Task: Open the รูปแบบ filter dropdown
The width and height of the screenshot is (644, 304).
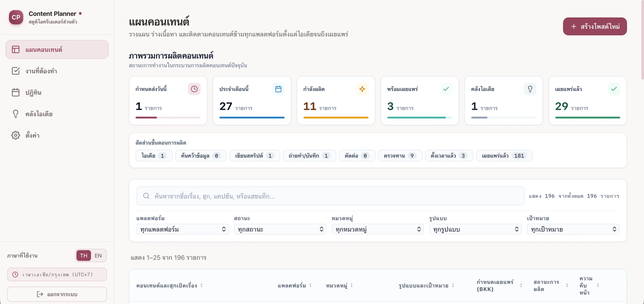Action: click(x=475, y=229)
